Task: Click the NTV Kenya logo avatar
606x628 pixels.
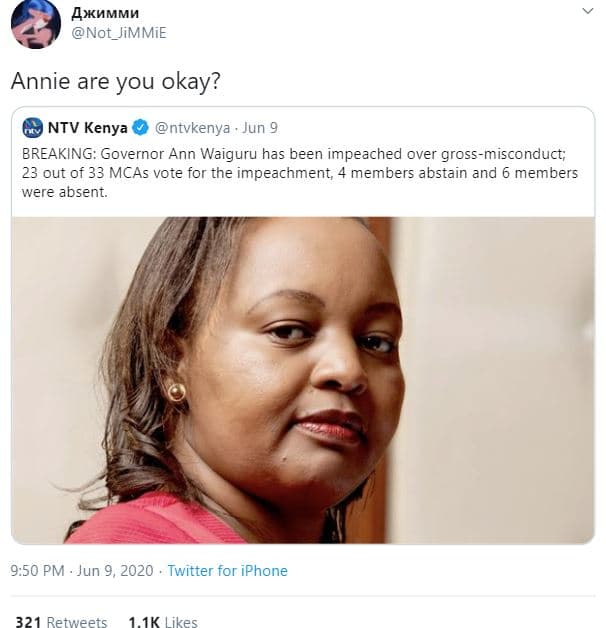Action: pos(32,128)
